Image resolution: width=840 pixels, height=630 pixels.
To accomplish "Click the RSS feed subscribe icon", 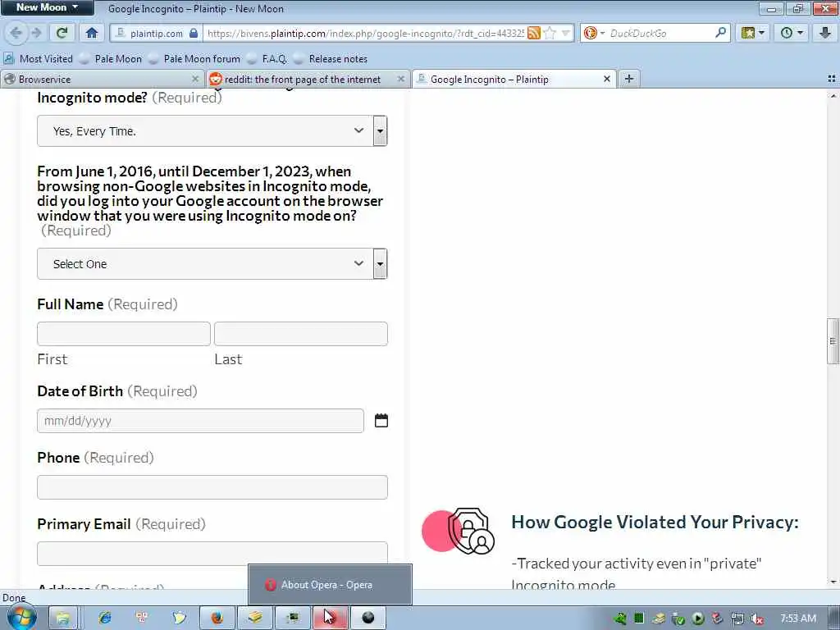I will [x=533, y=33].
